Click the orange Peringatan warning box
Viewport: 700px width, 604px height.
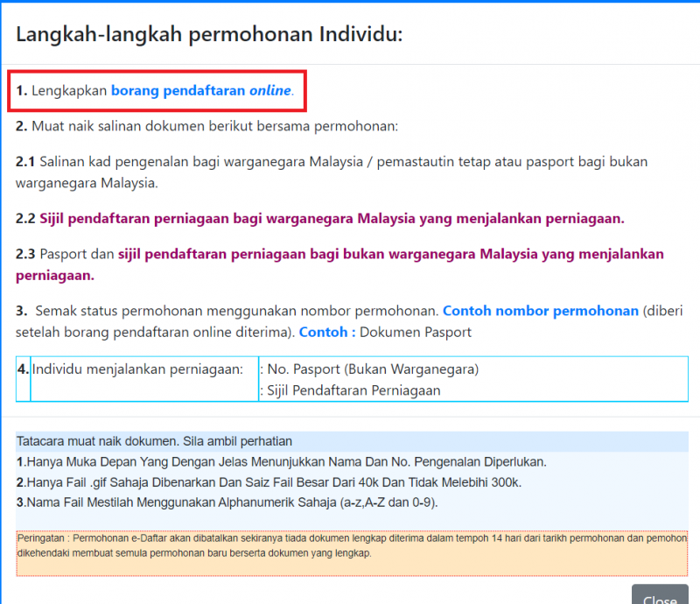[350, 553]
